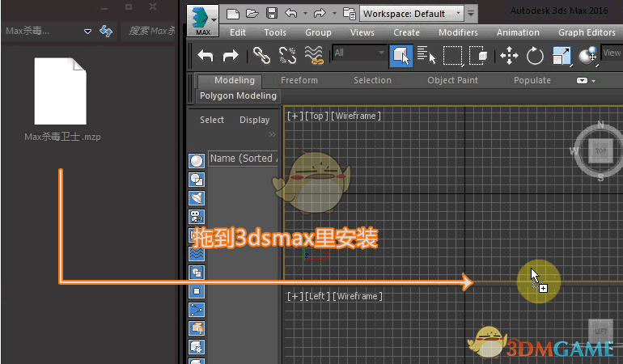Open the Workspace: Default dropdown

tap(412, 14)
